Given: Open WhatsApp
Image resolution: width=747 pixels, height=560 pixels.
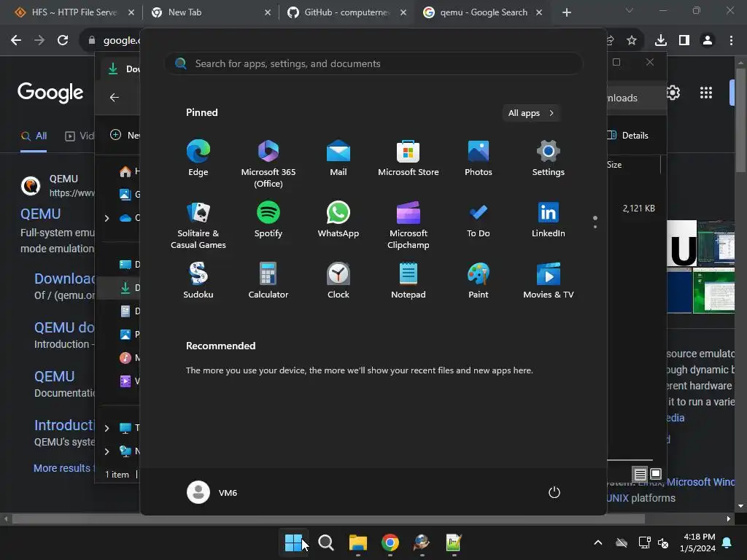Looking at the screenshot, I should click(x=338, y=219).
